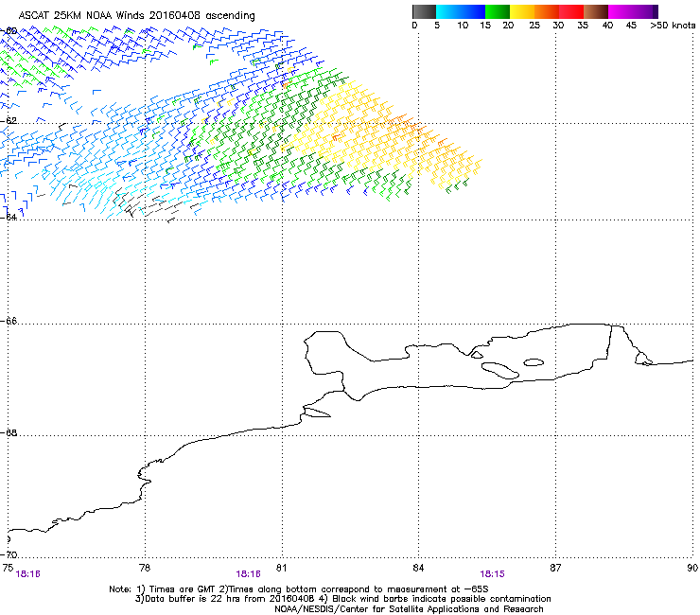Click the "10" legend scale label

pos(463,26)
